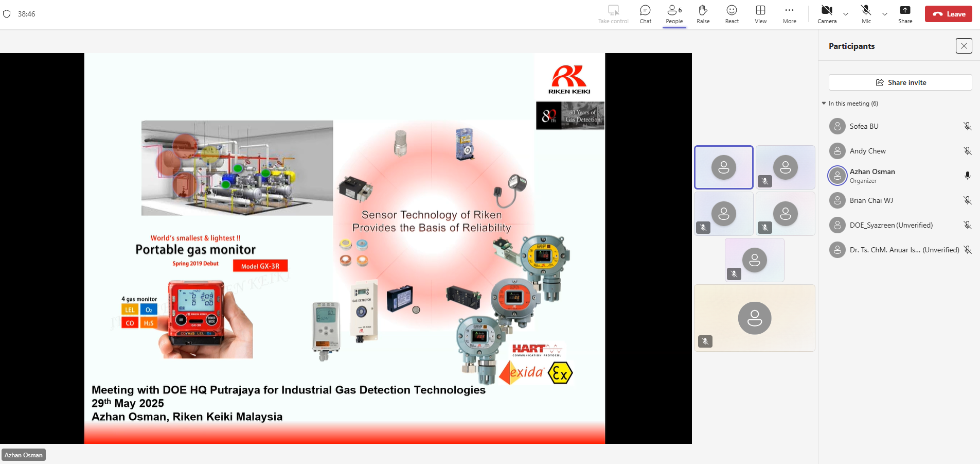This screenshot has height=464, width=980.
Task: Click DOE_Syazreen's muted mic icon
Action: 968,225
